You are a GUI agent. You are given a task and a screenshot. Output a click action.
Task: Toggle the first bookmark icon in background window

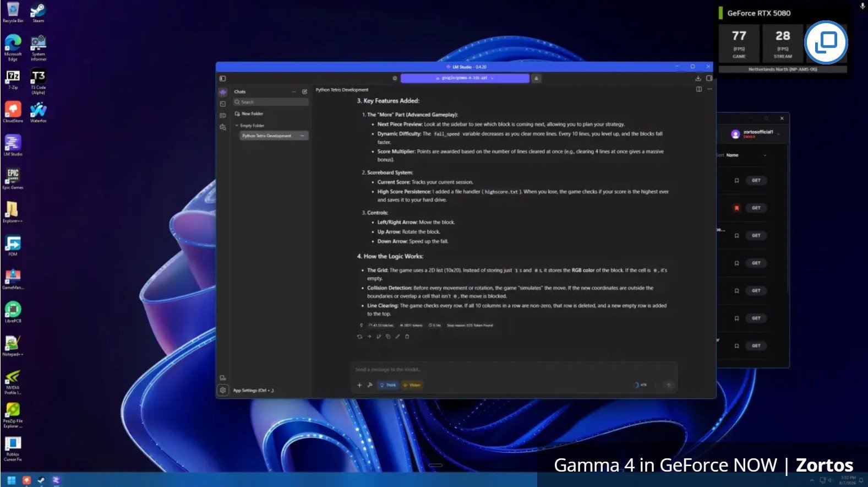pos(736,181)
